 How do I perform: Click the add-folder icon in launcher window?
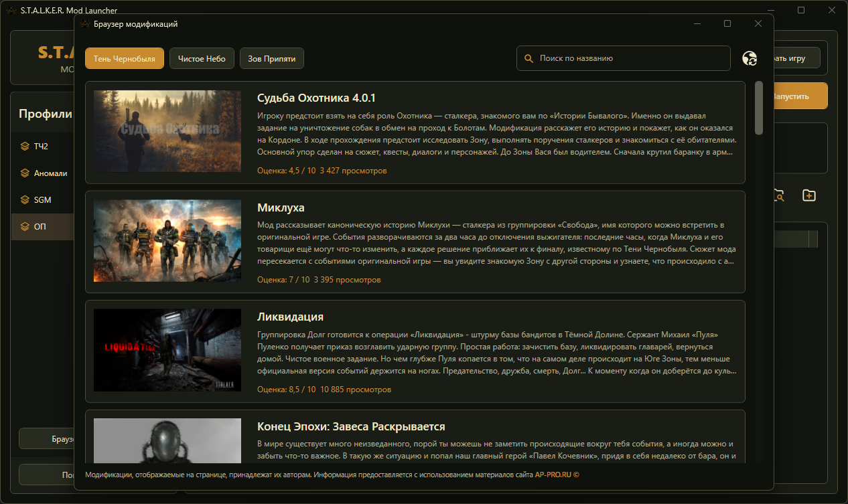[808, 195]
